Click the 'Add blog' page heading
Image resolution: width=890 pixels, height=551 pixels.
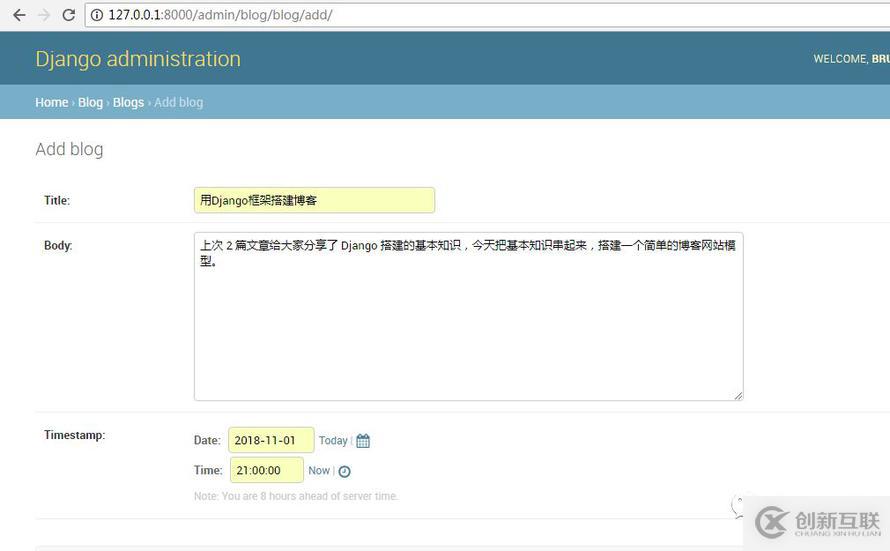(x=69, y=149)
